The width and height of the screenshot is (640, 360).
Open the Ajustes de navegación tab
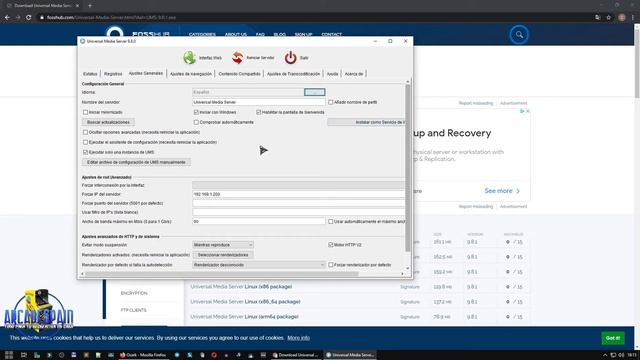point(191,74)
